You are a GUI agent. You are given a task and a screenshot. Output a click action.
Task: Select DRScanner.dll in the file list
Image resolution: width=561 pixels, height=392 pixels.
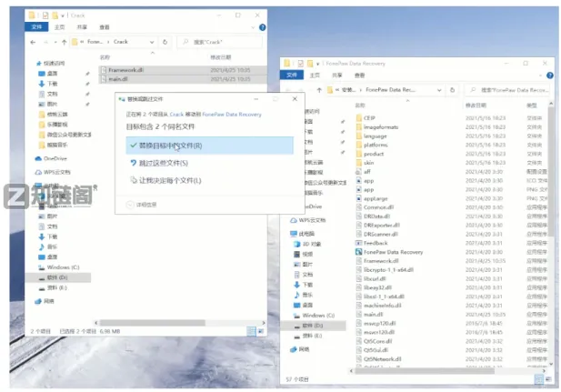381,234
